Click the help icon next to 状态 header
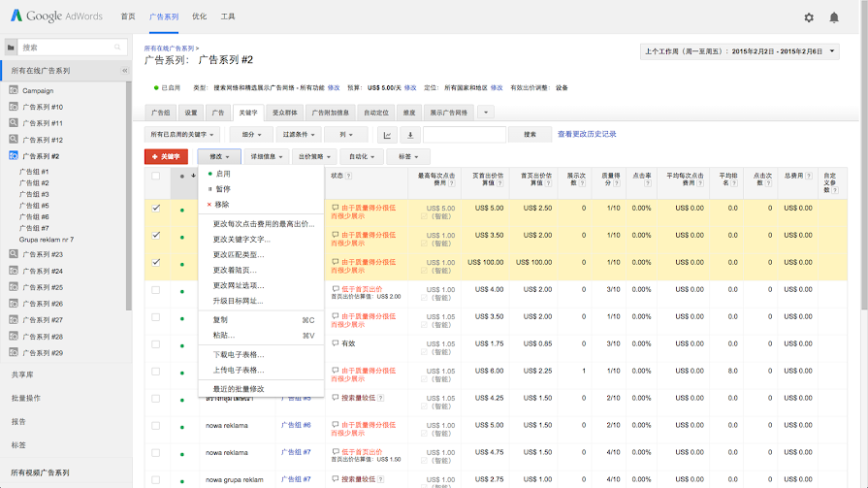868x488 pixels. [x=348, y=176]
